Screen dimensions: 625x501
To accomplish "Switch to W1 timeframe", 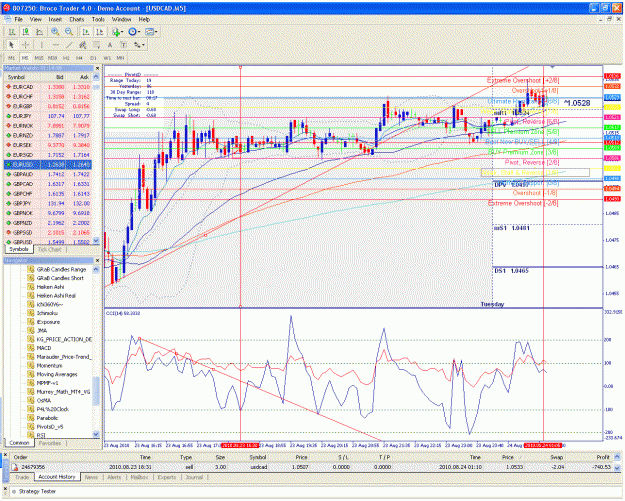I will point(107,58).
